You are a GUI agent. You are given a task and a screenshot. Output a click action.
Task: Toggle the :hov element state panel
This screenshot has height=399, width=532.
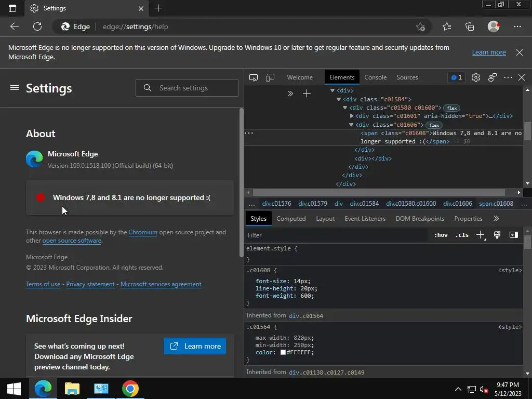click(x=441, y=235)
